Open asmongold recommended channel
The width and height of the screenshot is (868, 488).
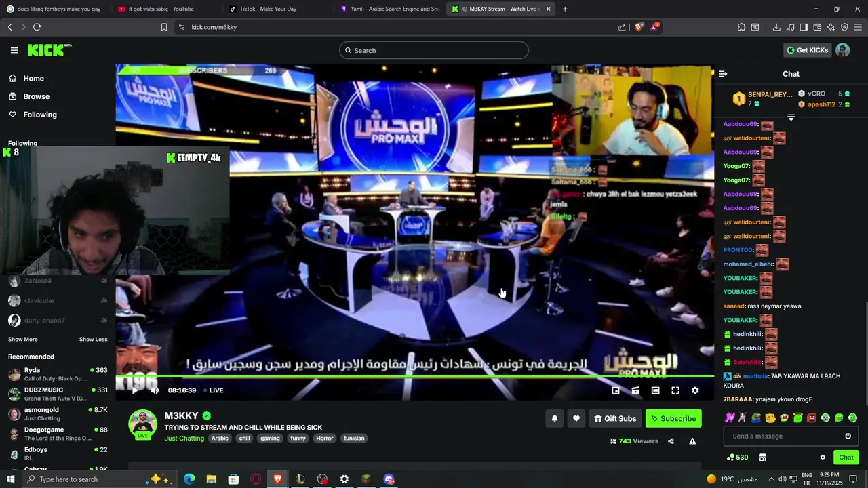(x=58, y=413)
